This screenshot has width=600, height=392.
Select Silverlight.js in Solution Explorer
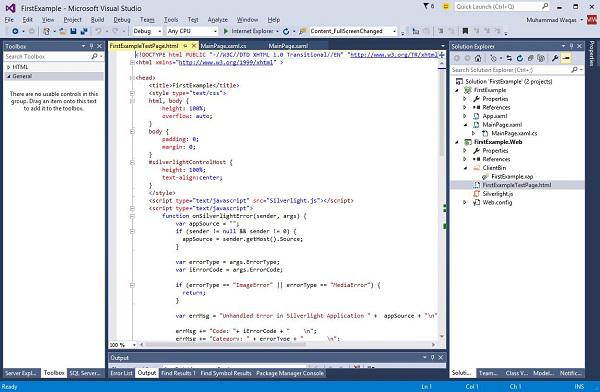[x=497, y=194]
